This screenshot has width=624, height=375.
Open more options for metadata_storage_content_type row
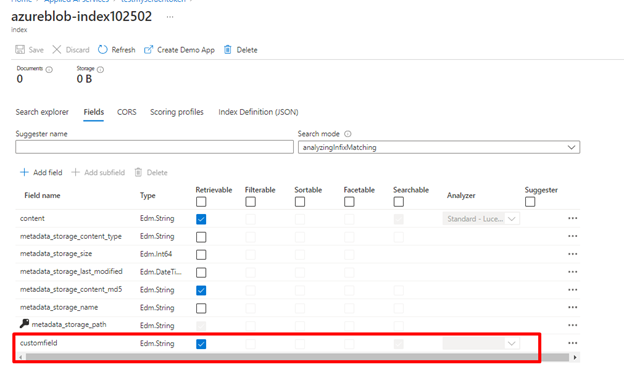573,236
